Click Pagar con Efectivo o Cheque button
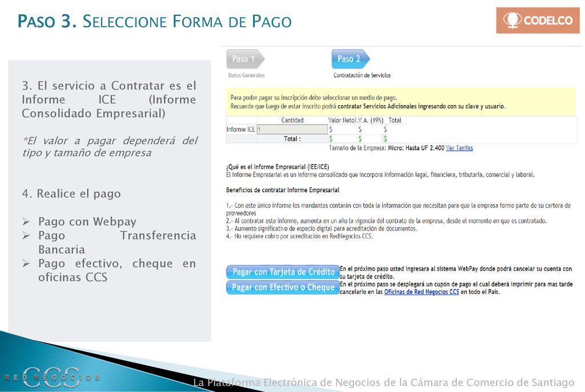 (x=283, y=287)
